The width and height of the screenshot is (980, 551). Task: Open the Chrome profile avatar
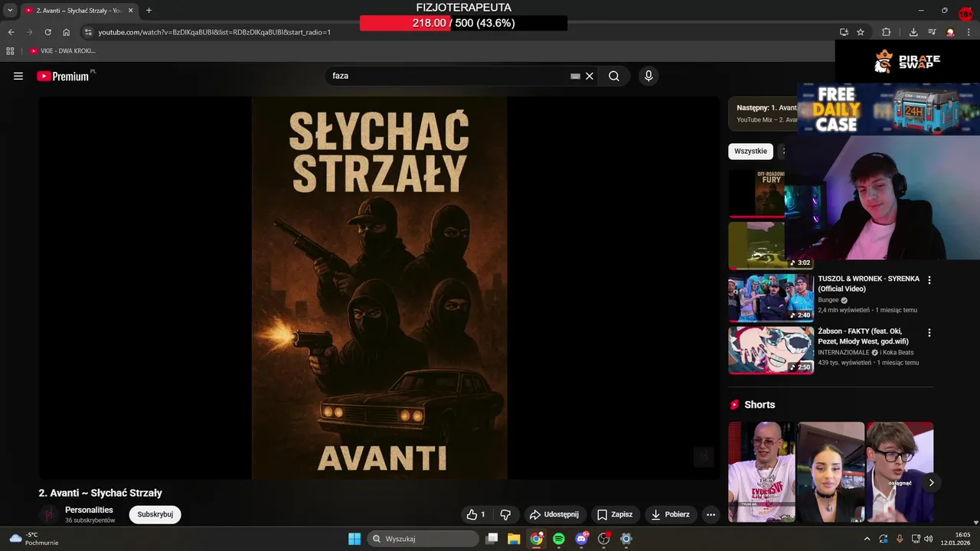(x=950, y=32)
